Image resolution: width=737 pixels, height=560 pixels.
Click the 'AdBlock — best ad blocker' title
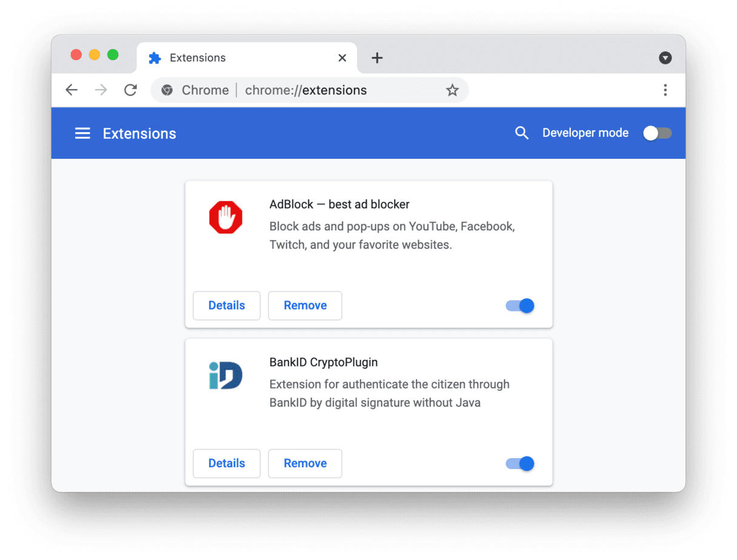[x=339, y=204]
